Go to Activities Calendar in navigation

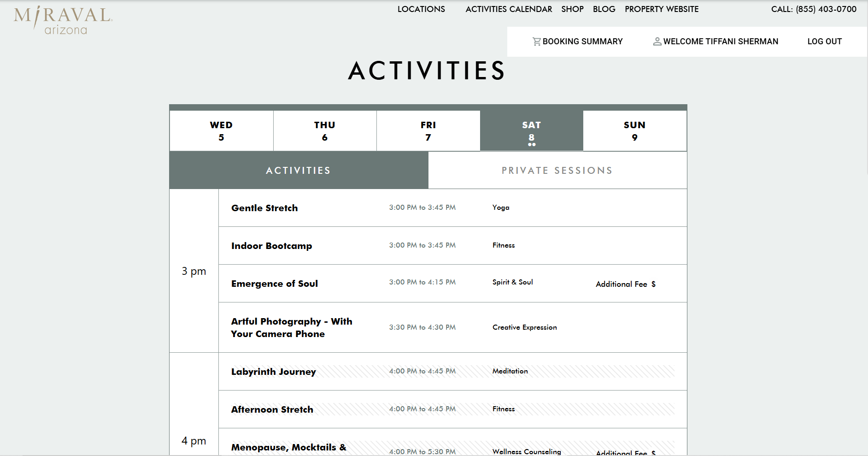point(509,9)
